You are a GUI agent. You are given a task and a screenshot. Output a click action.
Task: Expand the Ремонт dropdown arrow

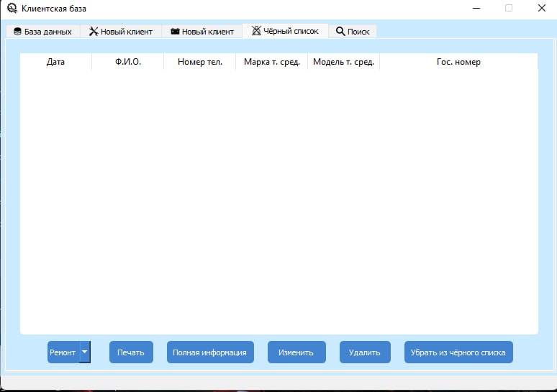tap(85, 352)
